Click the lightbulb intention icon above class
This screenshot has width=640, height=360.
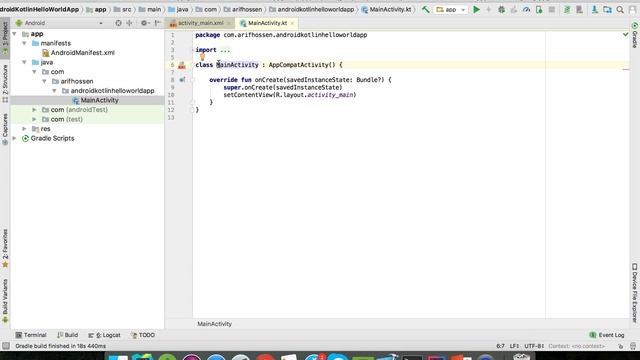click(202, 57)
